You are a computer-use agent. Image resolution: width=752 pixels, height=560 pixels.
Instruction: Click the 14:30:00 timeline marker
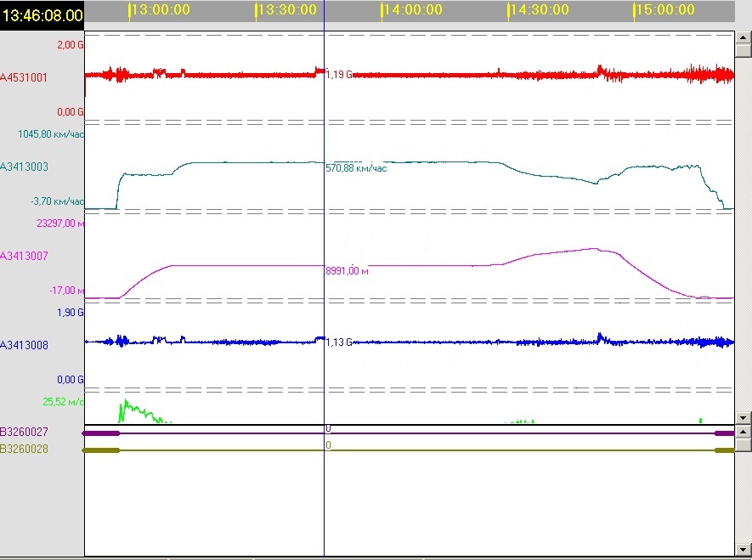click(x=539, y=10)
